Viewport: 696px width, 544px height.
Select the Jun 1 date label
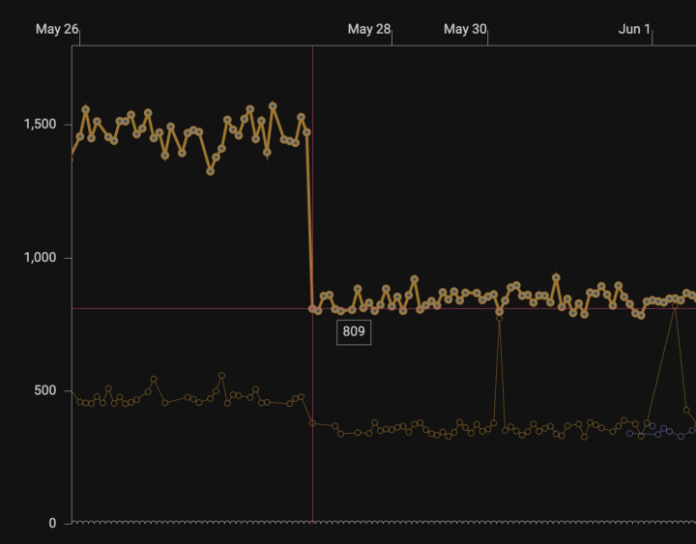634,29
